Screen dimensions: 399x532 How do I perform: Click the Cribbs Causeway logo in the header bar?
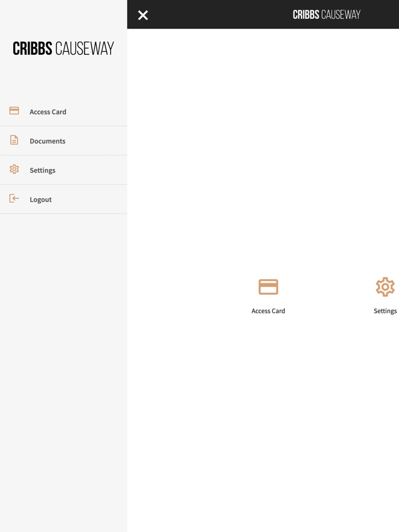(x=327, y=15)
